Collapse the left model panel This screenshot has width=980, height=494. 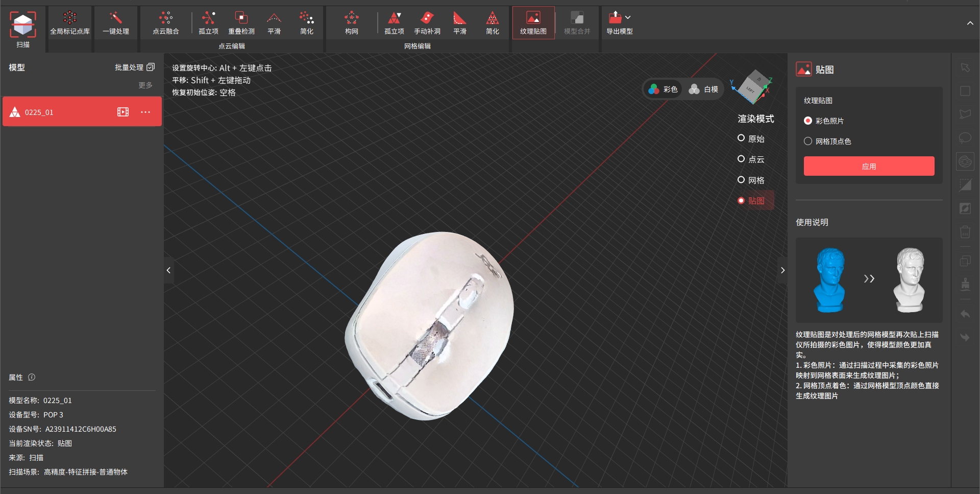coord(168,270)
